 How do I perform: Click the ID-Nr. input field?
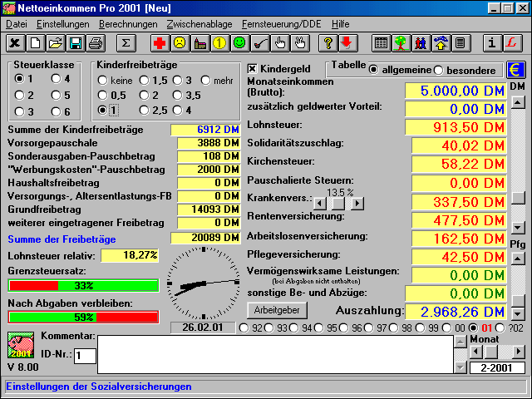(x=84, y=356)
